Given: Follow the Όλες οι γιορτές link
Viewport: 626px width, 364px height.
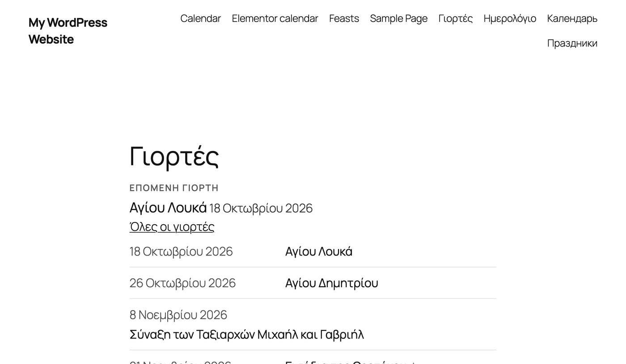Looking at the screenshot, I should (x=172, y=227).
